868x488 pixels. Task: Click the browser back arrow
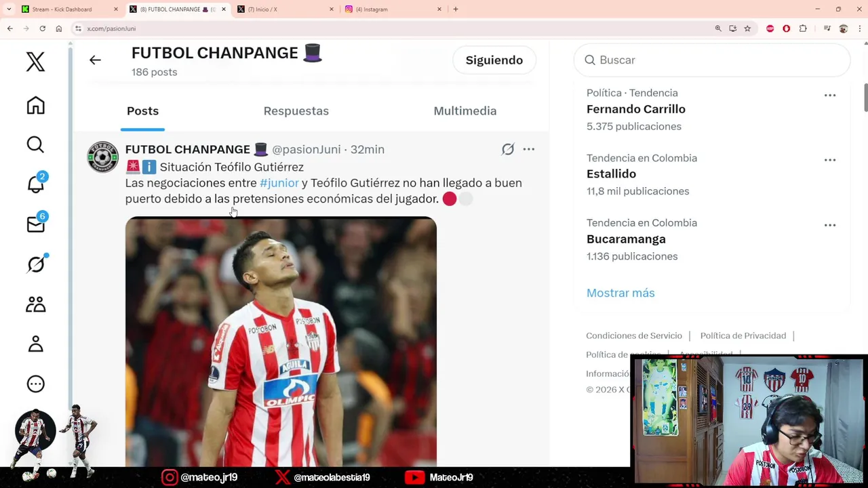coord(9,28)
